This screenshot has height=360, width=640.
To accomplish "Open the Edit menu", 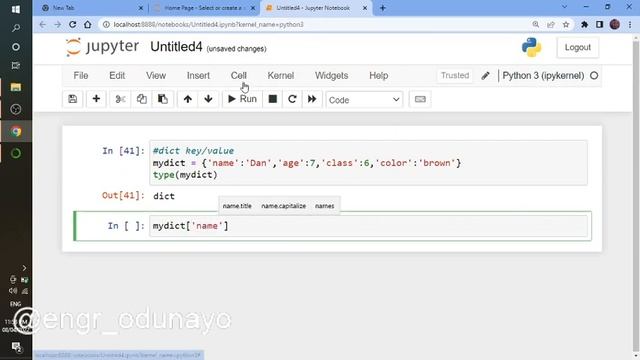I will (x=117, y=76).
